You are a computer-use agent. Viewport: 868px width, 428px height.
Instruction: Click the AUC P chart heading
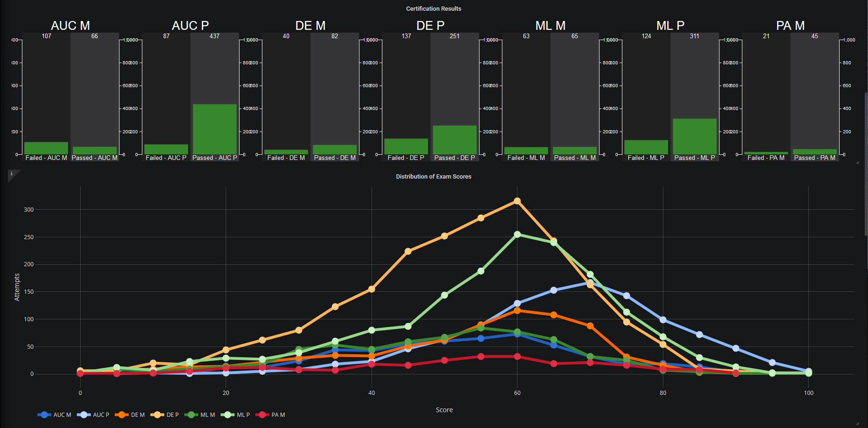pos(190,26)
